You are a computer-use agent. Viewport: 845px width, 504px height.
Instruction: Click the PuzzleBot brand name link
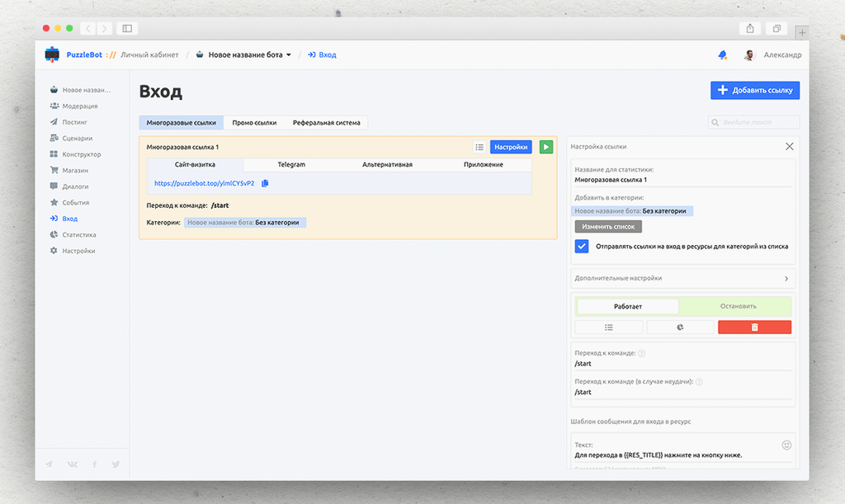tap(84, 55)
